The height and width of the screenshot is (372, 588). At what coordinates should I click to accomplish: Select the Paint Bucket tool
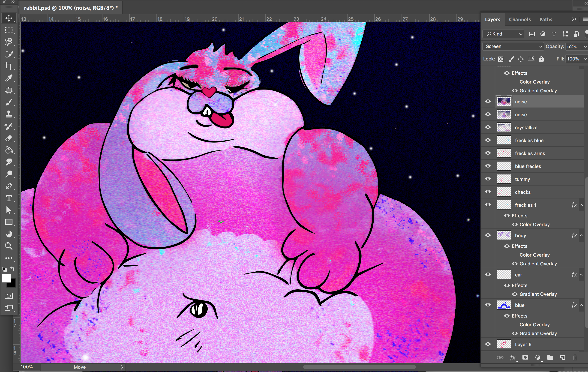coord(9,150)
